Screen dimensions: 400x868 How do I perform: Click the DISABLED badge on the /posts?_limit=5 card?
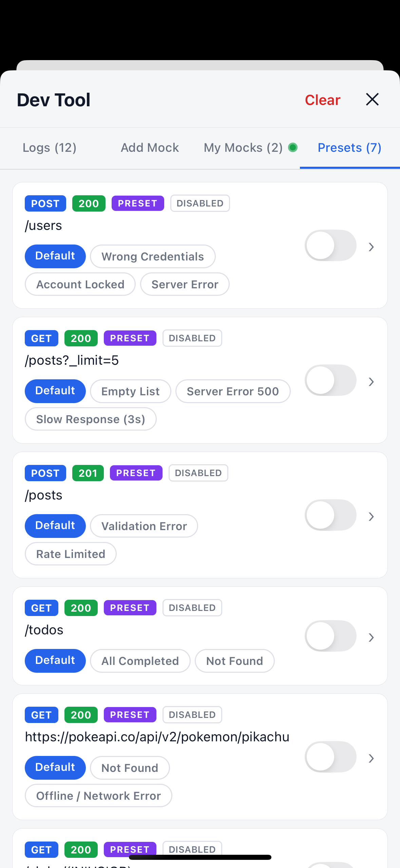192,338
